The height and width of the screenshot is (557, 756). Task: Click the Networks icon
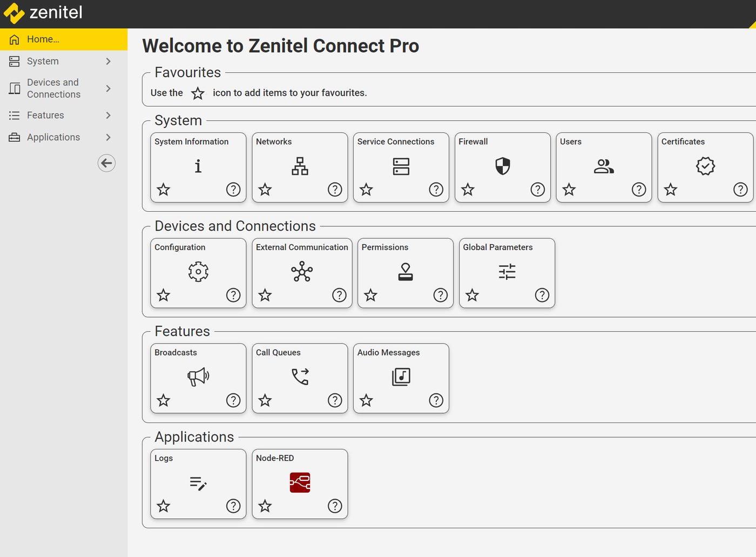[299, 166]
